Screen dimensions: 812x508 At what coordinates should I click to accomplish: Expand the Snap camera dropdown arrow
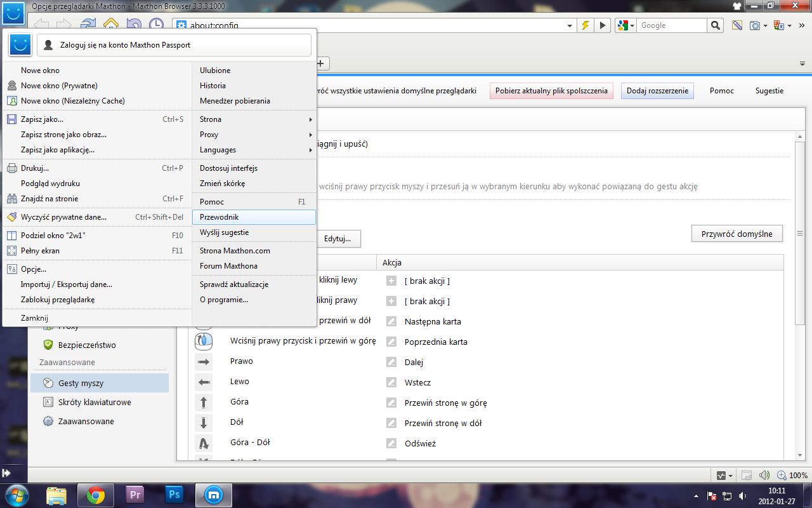click(x=766, y=25)
